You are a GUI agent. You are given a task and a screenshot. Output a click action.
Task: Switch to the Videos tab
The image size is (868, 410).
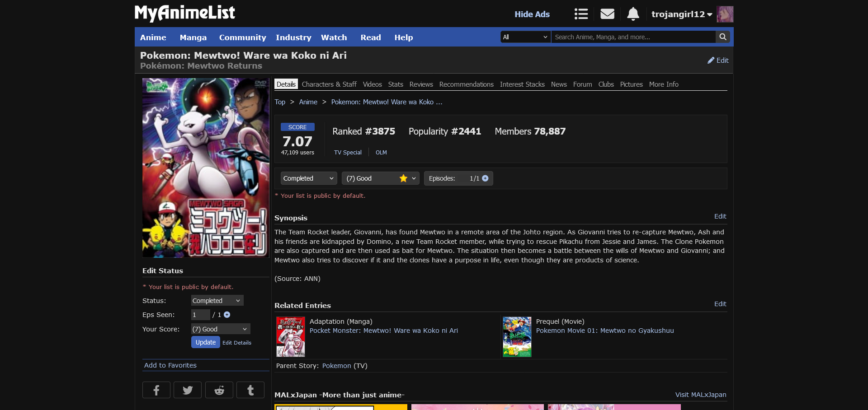[373, 84]
